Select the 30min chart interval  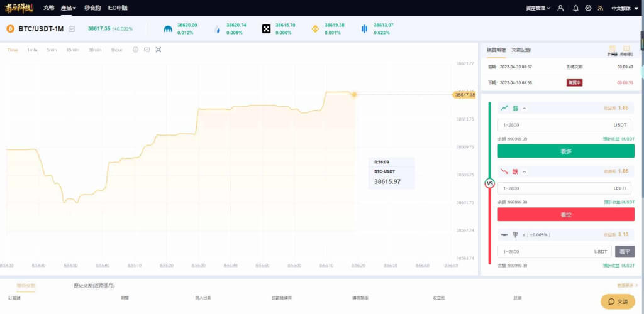point(95,50)
